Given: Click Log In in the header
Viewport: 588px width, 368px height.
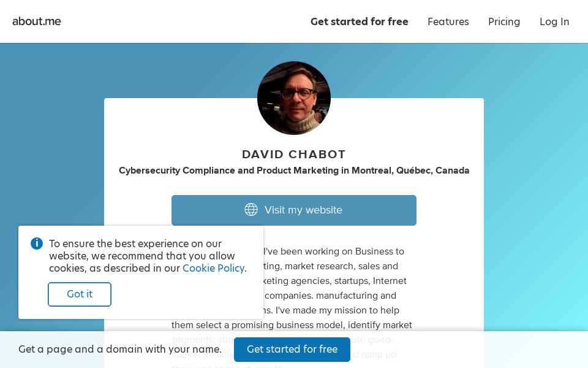Looking at the screenshot, I should point(554,22).
